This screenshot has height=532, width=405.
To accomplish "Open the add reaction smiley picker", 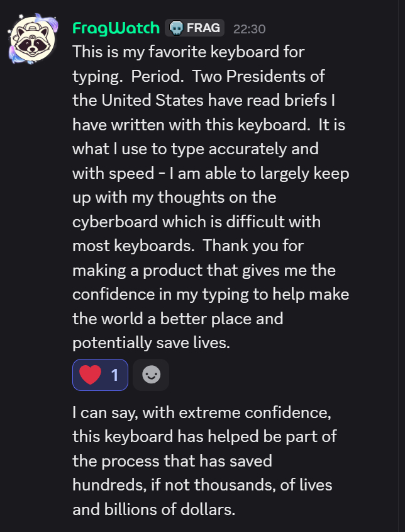I will point(151,375).
